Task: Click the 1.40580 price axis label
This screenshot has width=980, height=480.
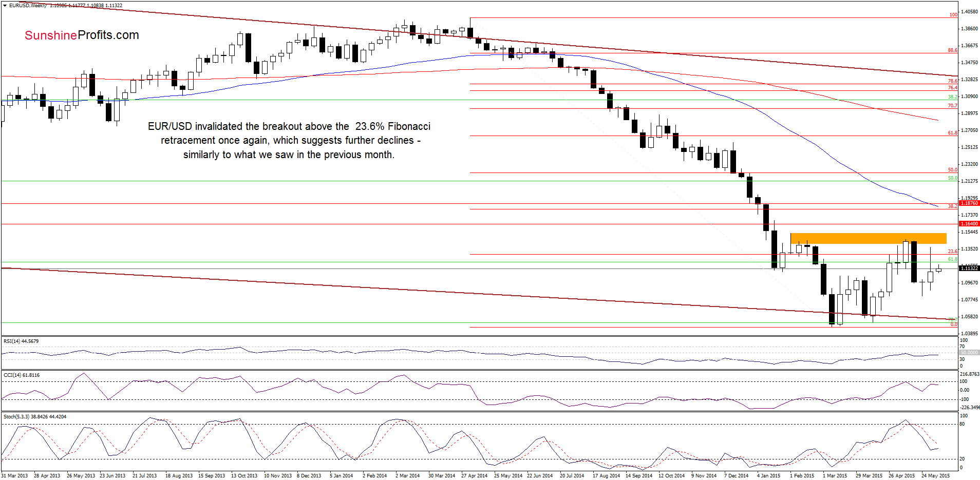Action: point(969,11)
